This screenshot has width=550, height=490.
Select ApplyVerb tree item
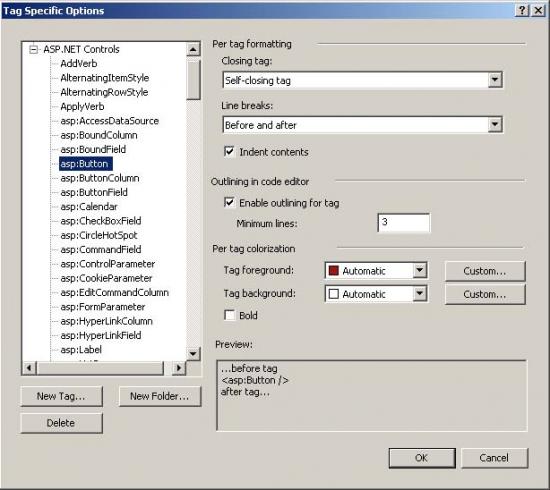click(x=82, y=107)
